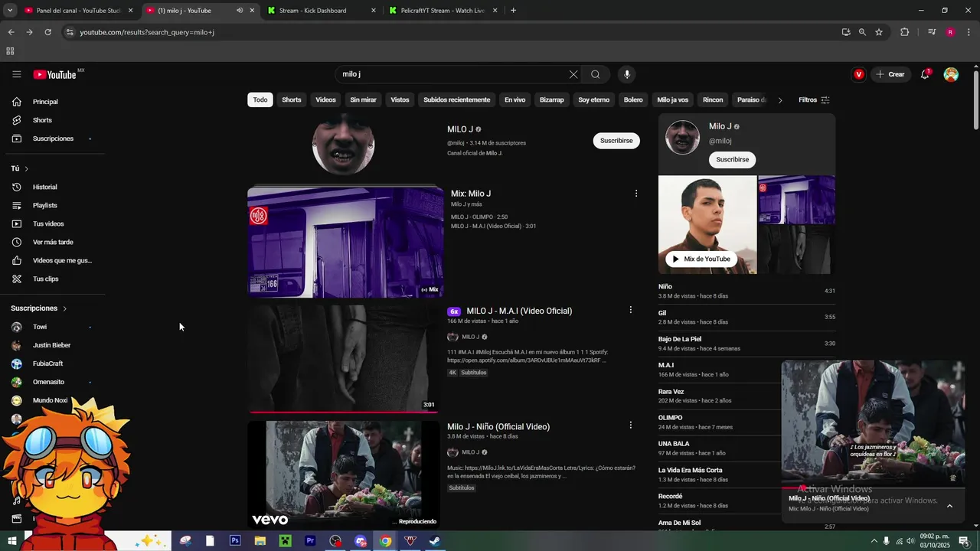Mute the milo j YouTube tab audio
Image resolution: width=980 pixels, height=551 pixels.
(240, 11)
